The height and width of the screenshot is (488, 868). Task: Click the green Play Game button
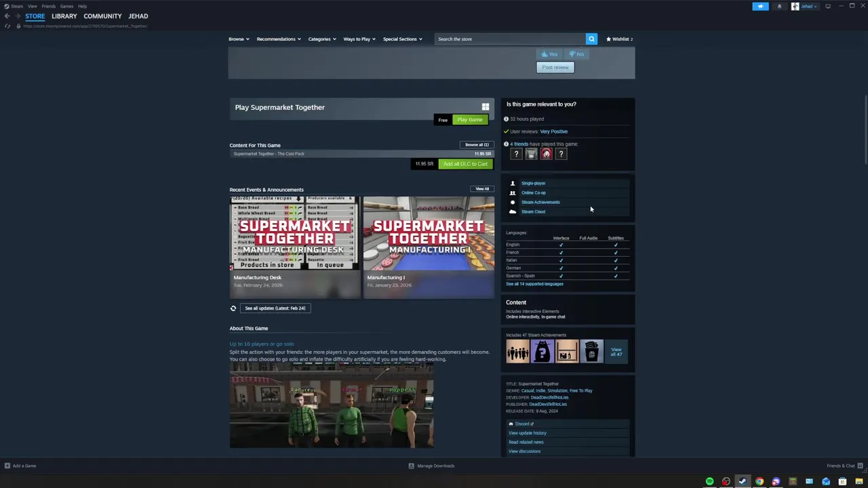(x=470, y=120)
